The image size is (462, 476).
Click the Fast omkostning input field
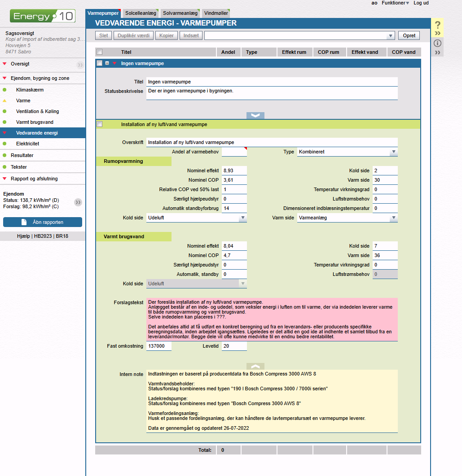coord(159,346)
